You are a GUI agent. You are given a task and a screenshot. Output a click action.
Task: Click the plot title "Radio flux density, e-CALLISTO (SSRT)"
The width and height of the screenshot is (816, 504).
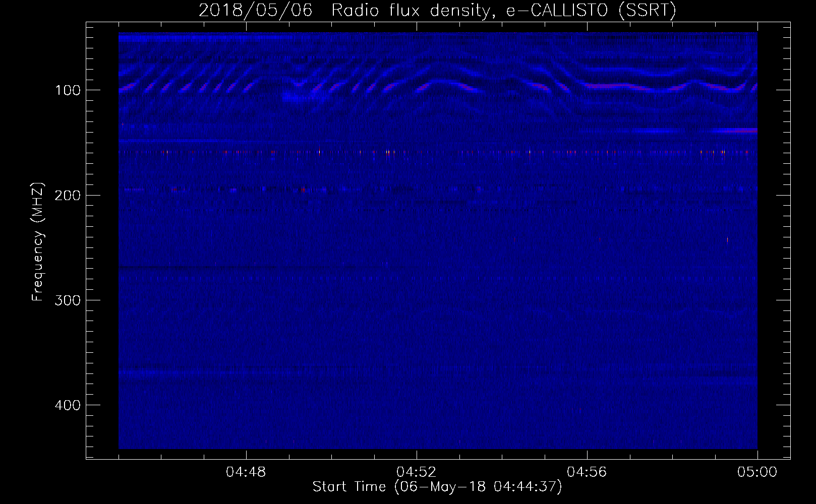(x=503, y=11)
